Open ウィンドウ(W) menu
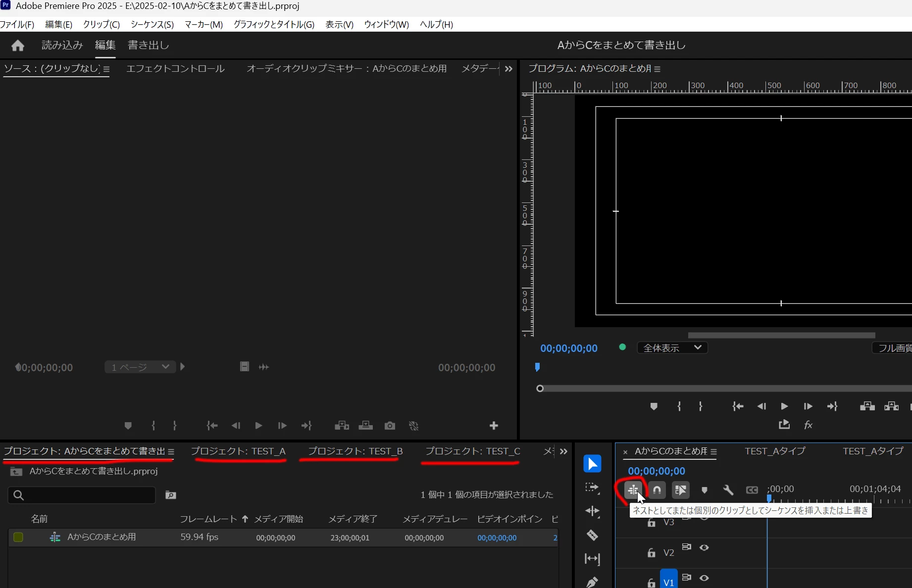 [386, 24]
